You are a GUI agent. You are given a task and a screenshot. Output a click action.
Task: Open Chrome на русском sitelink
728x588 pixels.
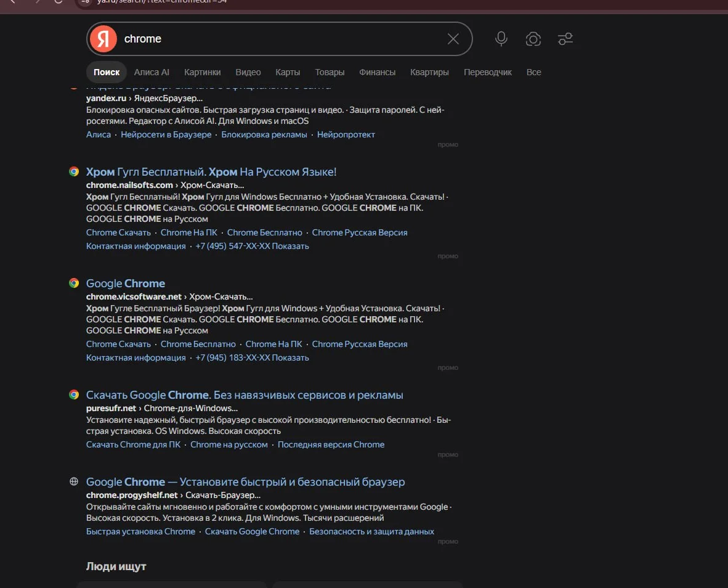point(229,444)
